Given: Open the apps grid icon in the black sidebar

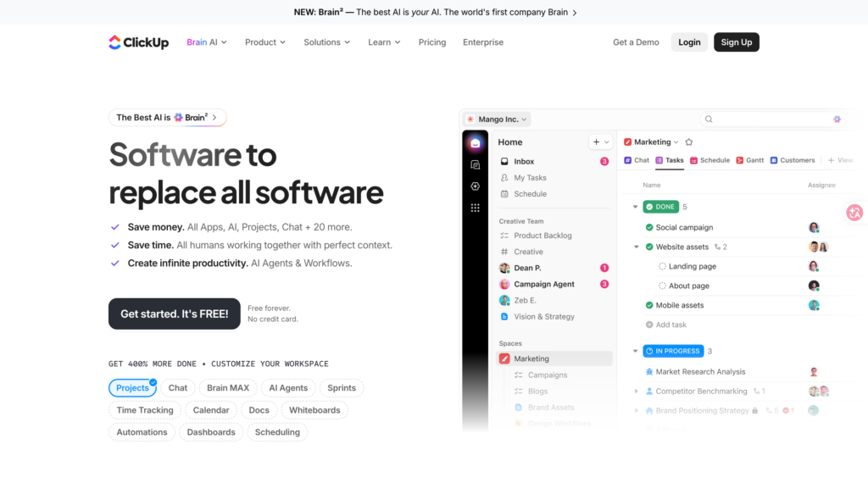Looking at the screenshot, I should 475,208.
